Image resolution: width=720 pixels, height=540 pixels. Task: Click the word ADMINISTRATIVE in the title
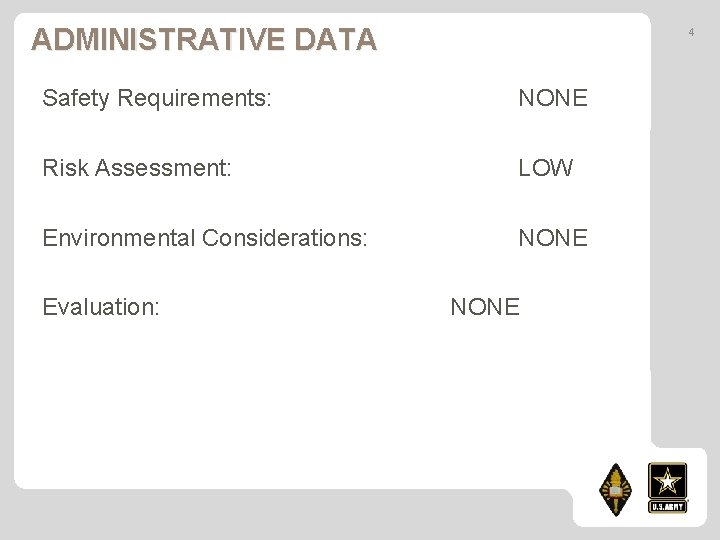pos(158,39)
